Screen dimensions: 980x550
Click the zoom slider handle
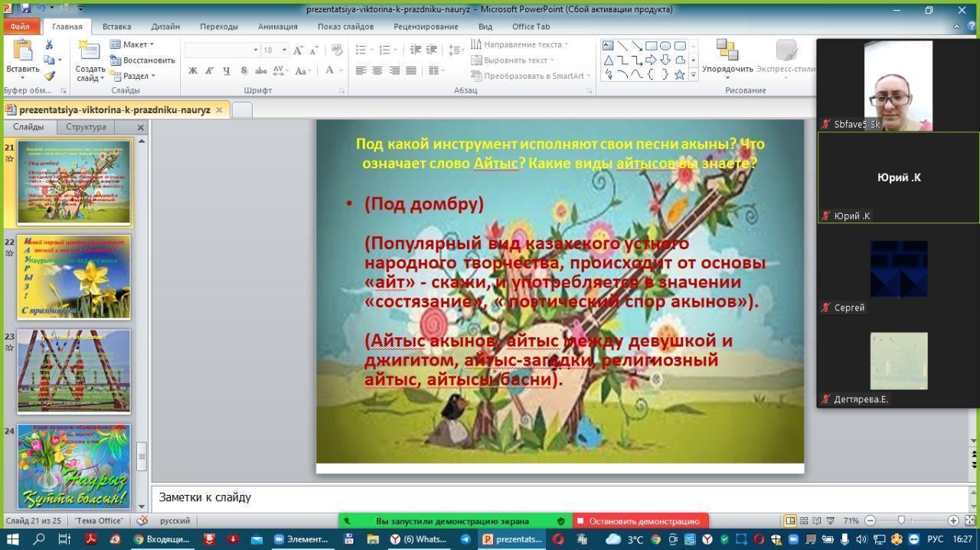coord(901,521)
